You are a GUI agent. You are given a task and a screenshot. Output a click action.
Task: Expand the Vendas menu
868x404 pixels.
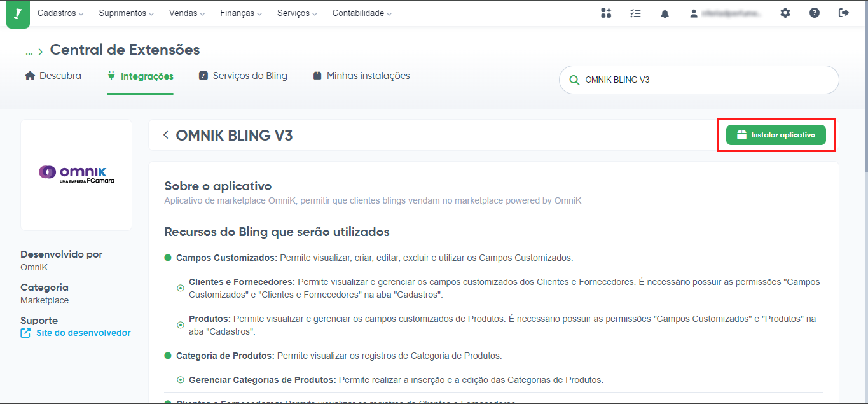(x=187, y=13)
